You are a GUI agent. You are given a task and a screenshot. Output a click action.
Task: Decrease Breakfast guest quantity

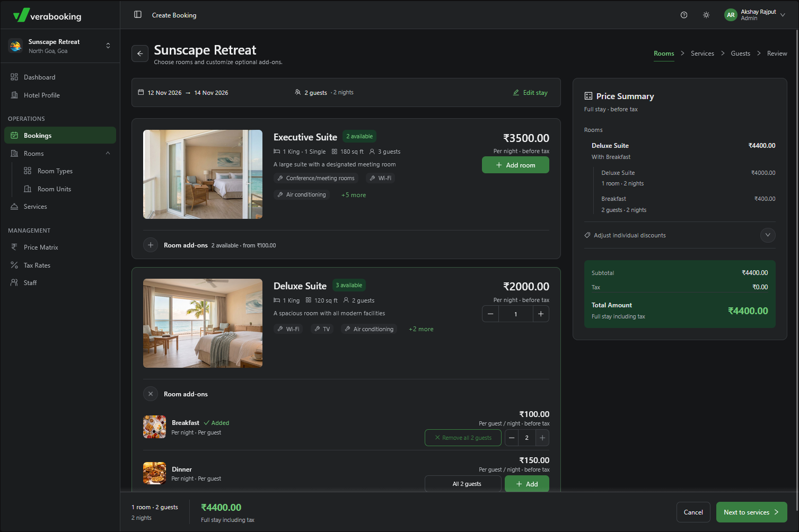tap(512, 438)
